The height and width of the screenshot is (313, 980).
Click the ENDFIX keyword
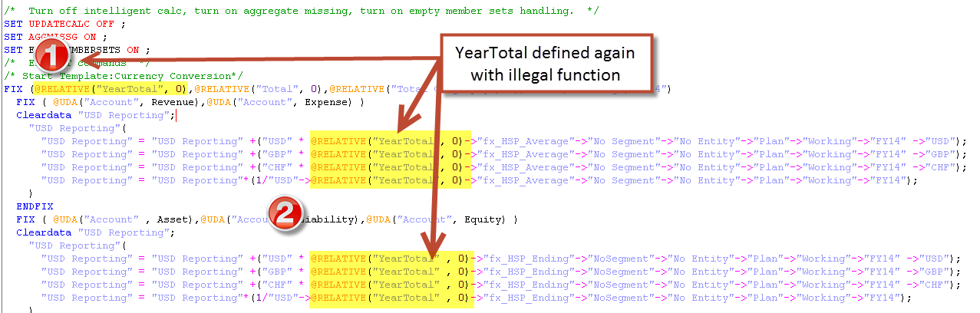coord(35,206)
